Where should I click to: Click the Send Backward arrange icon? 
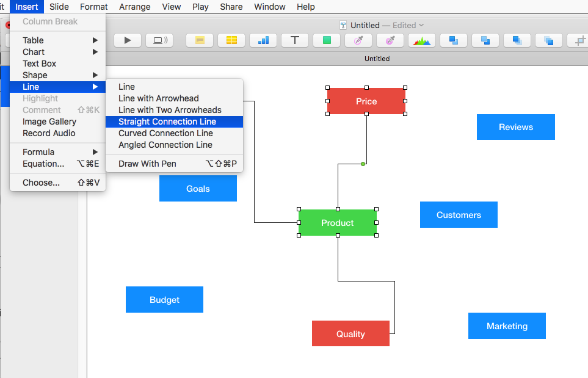[485, 40]
